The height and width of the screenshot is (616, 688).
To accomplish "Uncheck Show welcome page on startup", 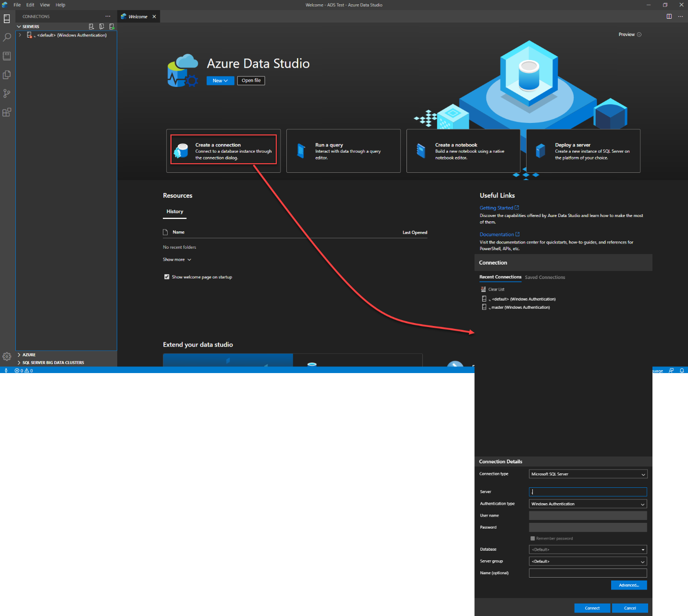I will click(x=167, y=277).
